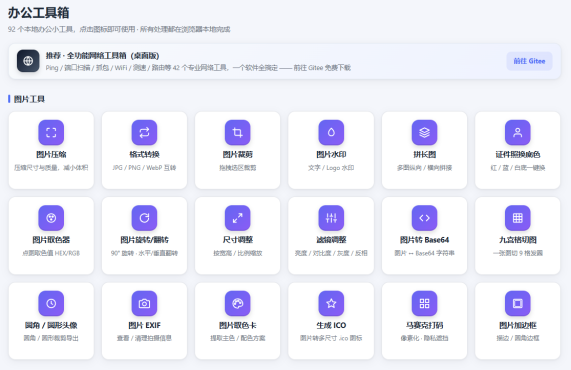The width and height of the screenshot is (571, 370).
Task: Click the 图片水印 card title
Action: [331, 154]
